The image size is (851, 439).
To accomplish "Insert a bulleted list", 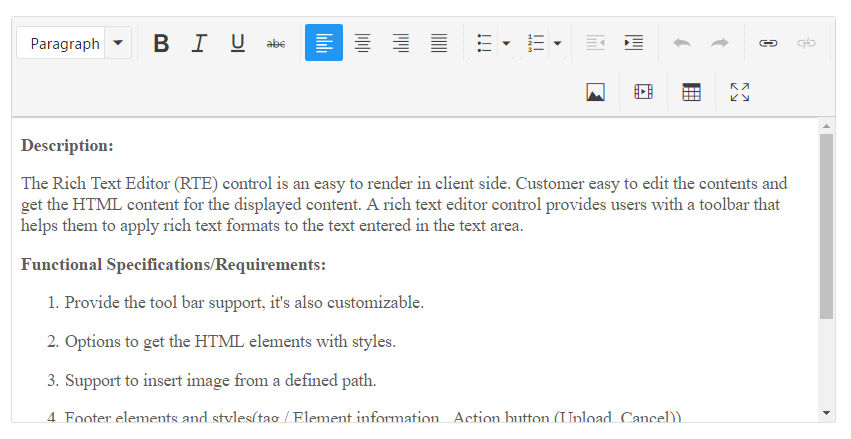I will click(485, 43).
